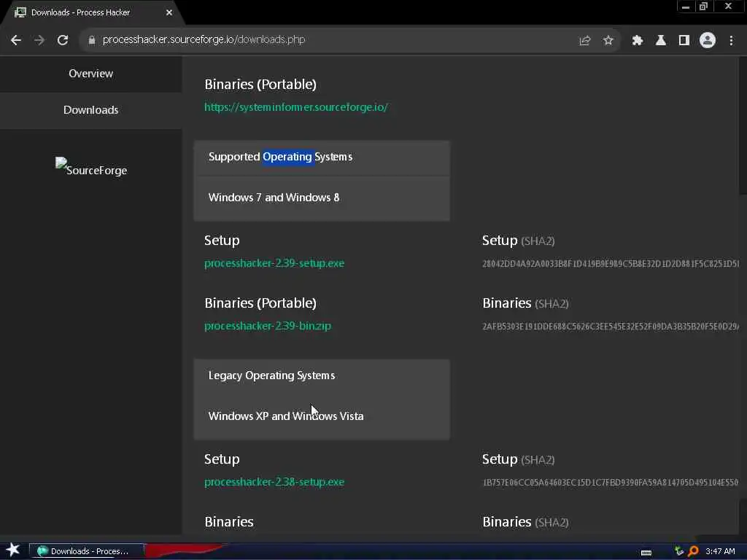Screen dimensions: 747x560
Task: Open the Chrome three-dot menu
Action: click(731, 41)
